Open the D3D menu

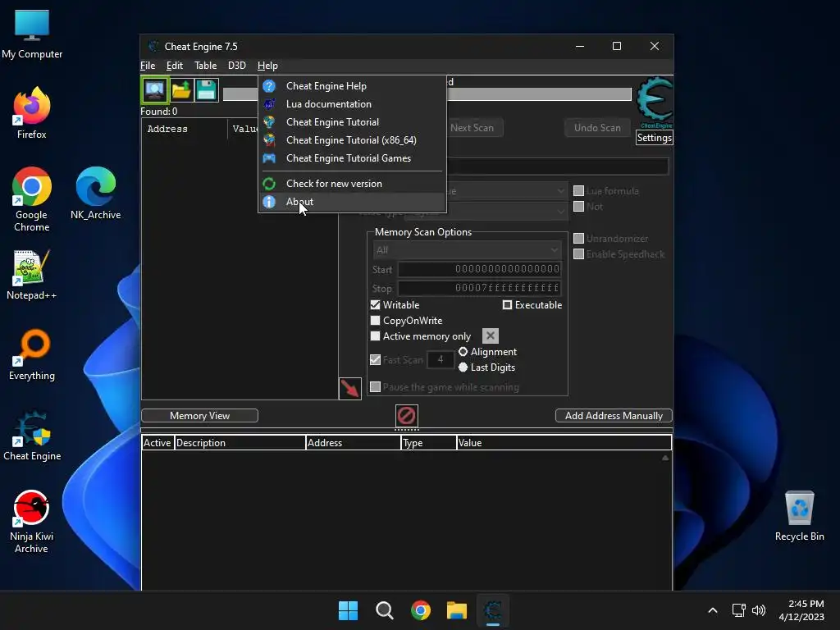pos(237,66)
